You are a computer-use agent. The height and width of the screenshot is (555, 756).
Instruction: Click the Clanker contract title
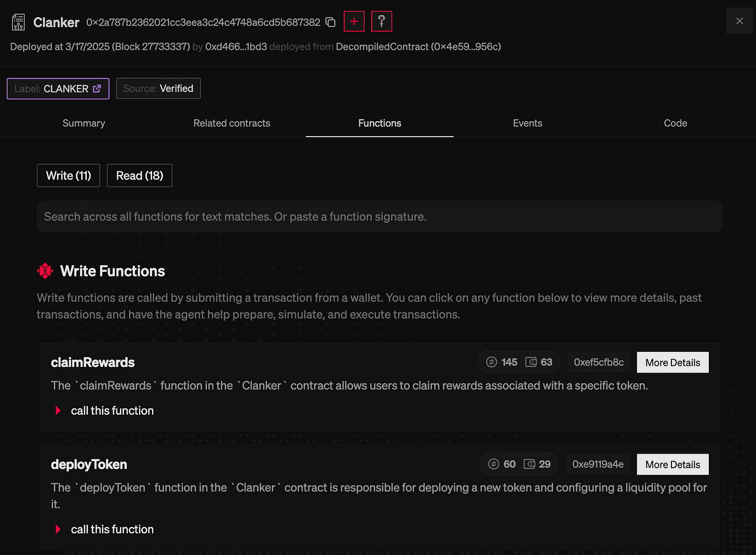pyautogui.click(x=56, y=22)
